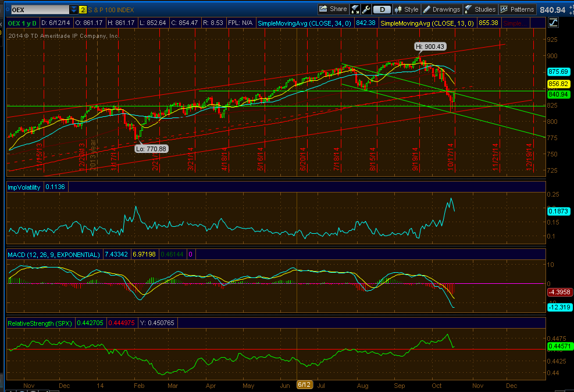Click the magenta 0 MACD zero-line value
This screenshot has height=392, width=574.
coord(190,254)
